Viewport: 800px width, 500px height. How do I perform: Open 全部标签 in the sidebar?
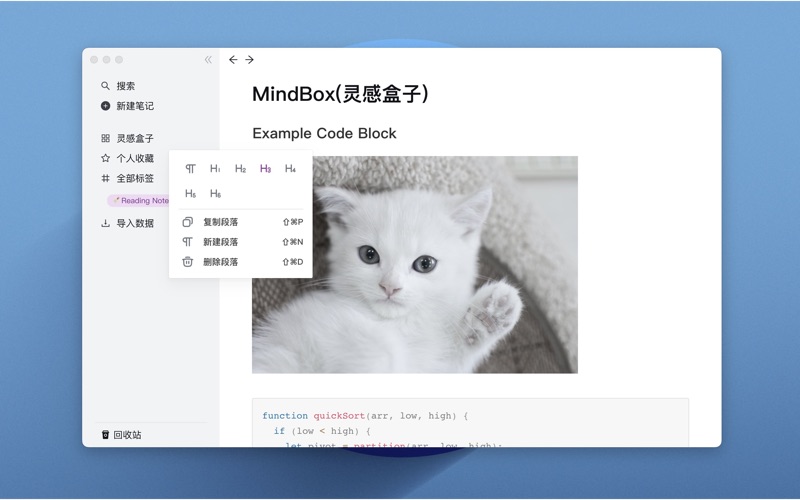coord(135,178)
